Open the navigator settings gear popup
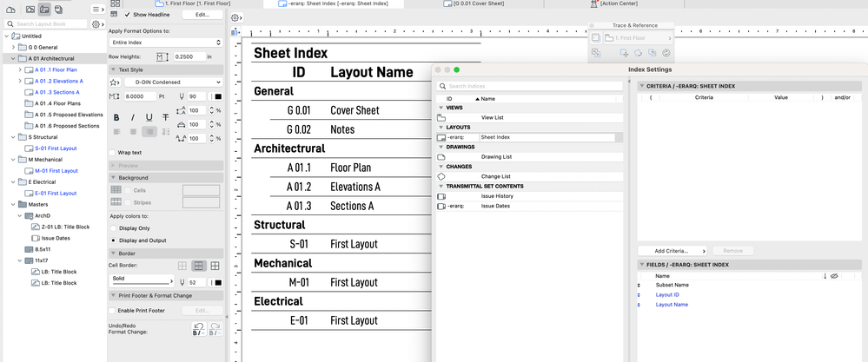 [97, 24]
